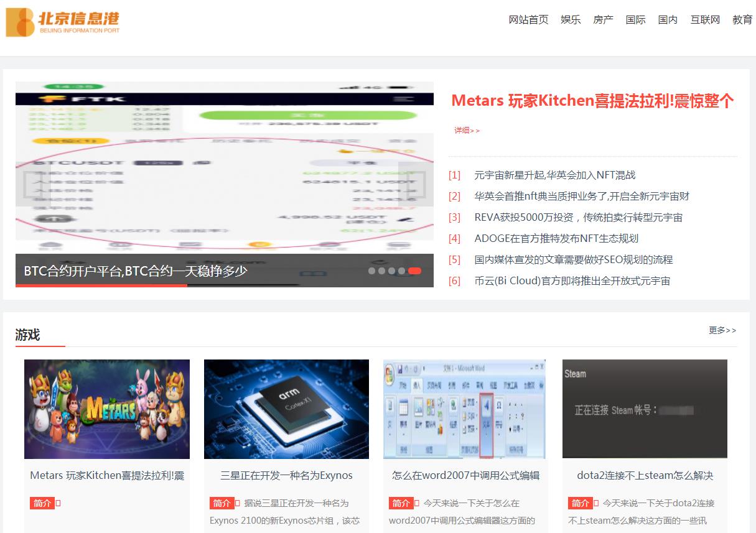Open card title 怎么在word2007中调用公式编辑
756x533 pixels.
pos(465,476)
